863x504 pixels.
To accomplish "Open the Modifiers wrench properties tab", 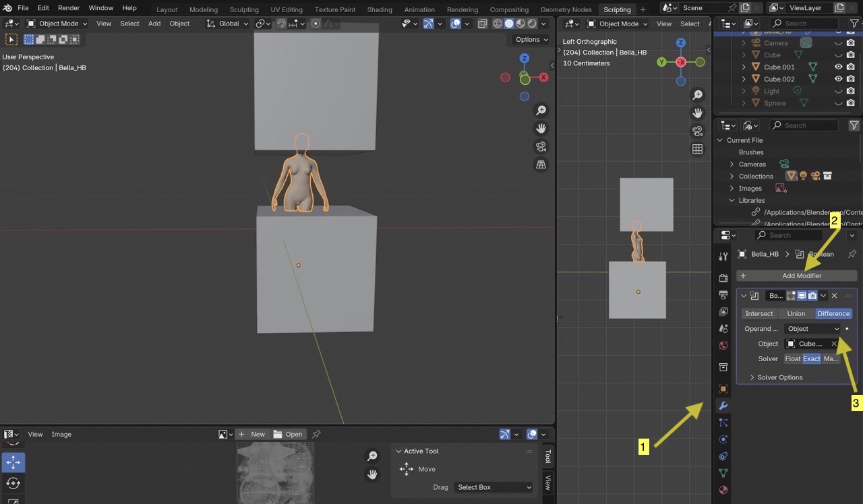I will coord(723,406).
